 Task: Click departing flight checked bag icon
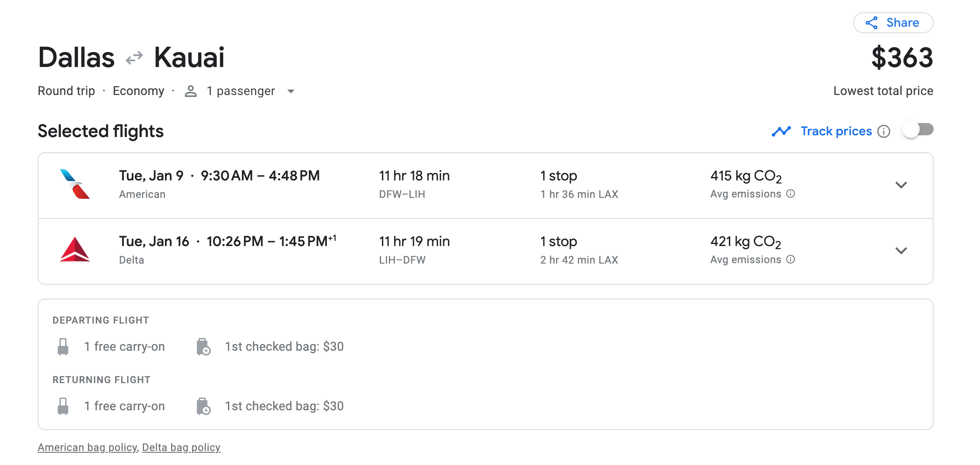coord(203,347)
